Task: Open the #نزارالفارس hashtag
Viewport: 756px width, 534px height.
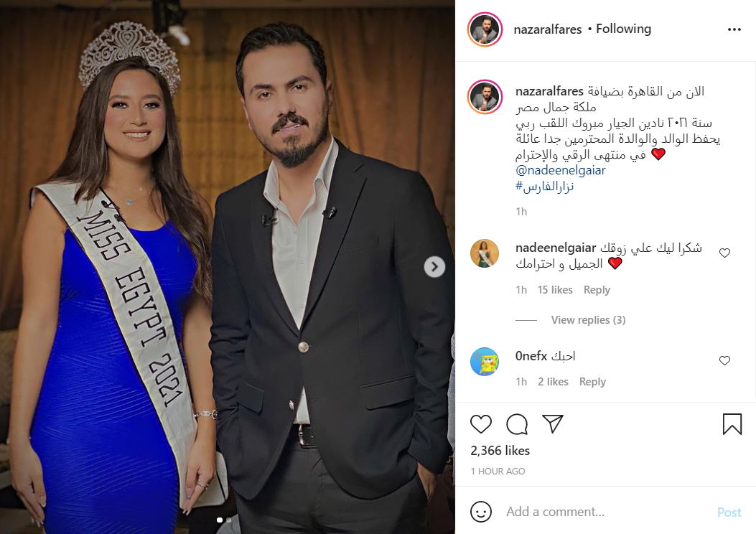Action: coord(544,186)
